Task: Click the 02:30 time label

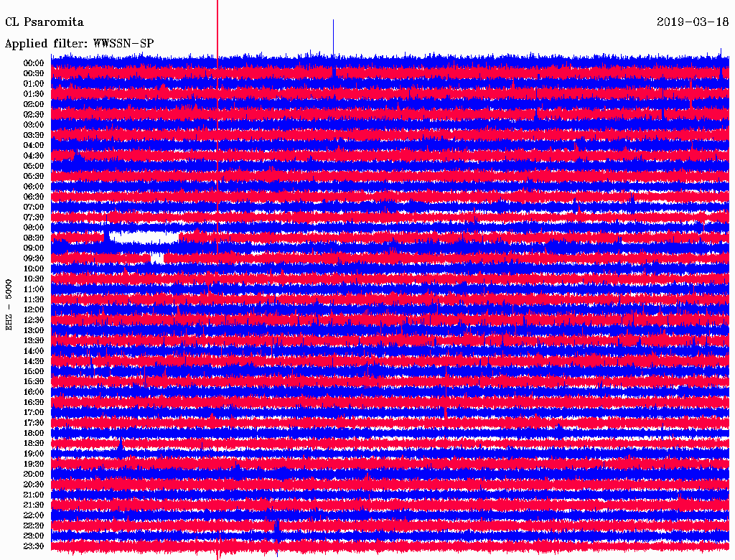Action: pyautogui.click(x=34, y=115)
